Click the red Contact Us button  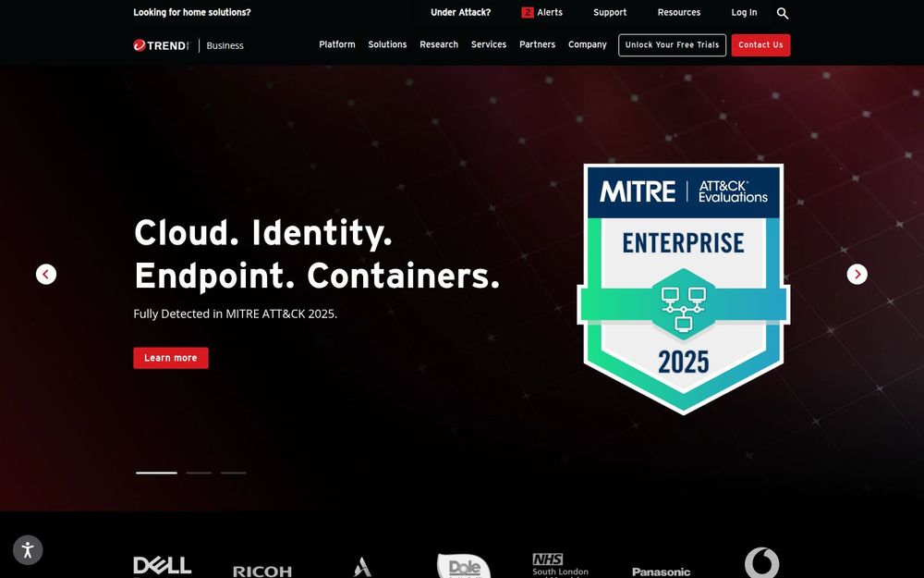[x=760, y=45]
